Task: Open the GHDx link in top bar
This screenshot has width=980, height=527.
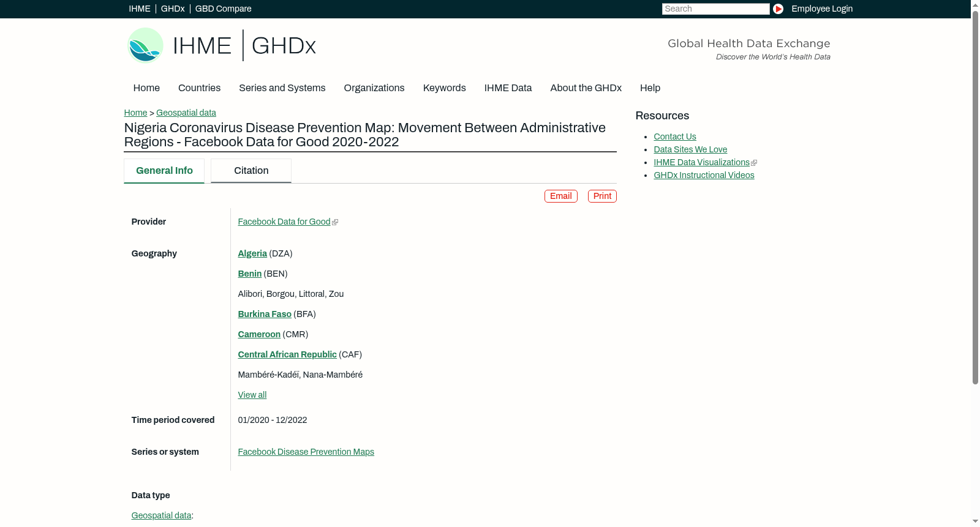Action: (173, 9)
